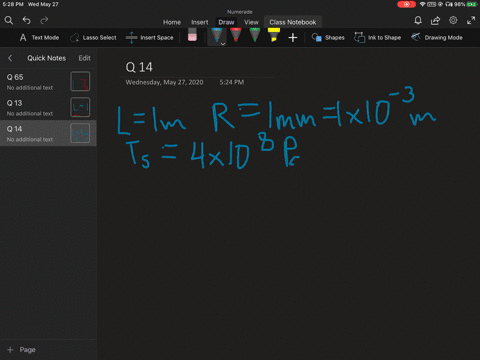
Task: Enter full screen with expand arrows
Action: pos(471,21)
